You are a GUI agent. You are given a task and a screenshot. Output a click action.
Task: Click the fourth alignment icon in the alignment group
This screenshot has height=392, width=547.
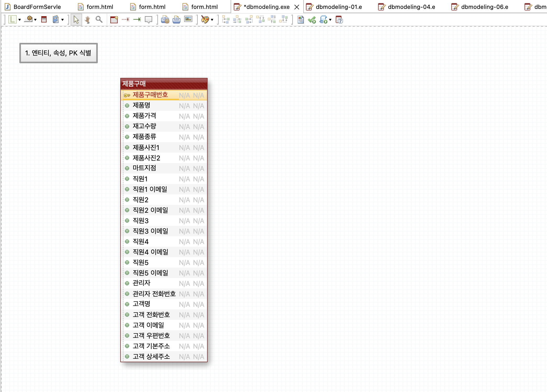260,19
